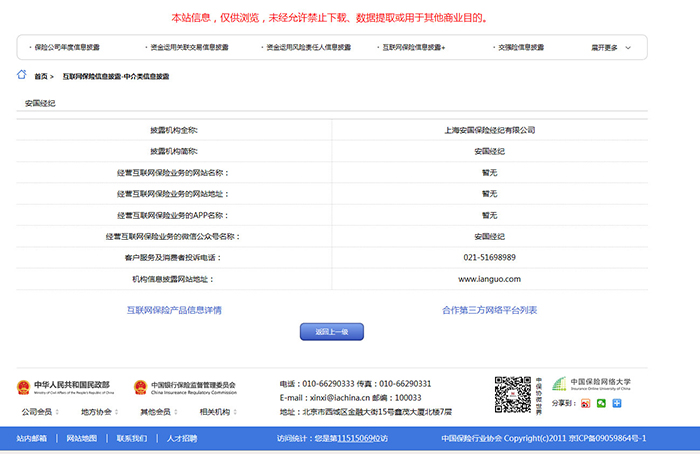Share via the red Weibo icon
This screenshot has width=700, height=454.
pos(586,403)
